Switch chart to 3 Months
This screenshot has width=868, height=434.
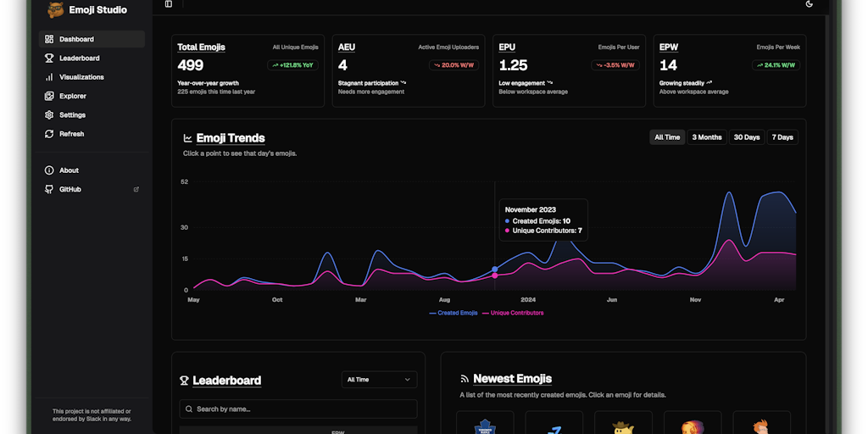(x=707, y=137)
